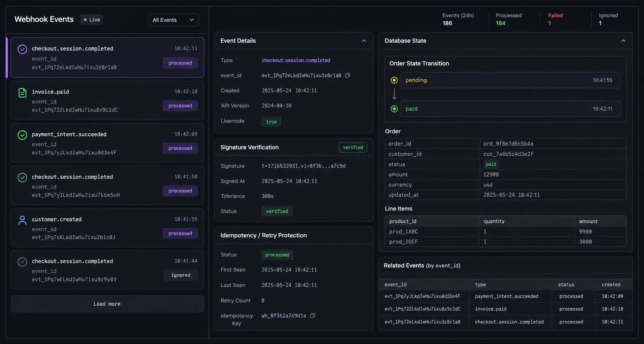Image resolution: width=644 pixels, height=344 pixels.
Task: Select the customer.created event card
Action: coord(107,228)
